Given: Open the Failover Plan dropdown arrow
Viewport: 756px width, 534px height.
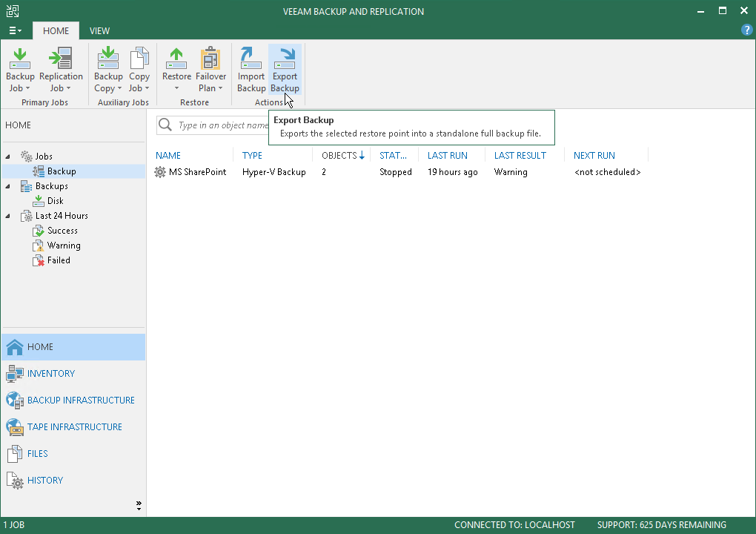Looking at the screenshot, I should 220,88.
